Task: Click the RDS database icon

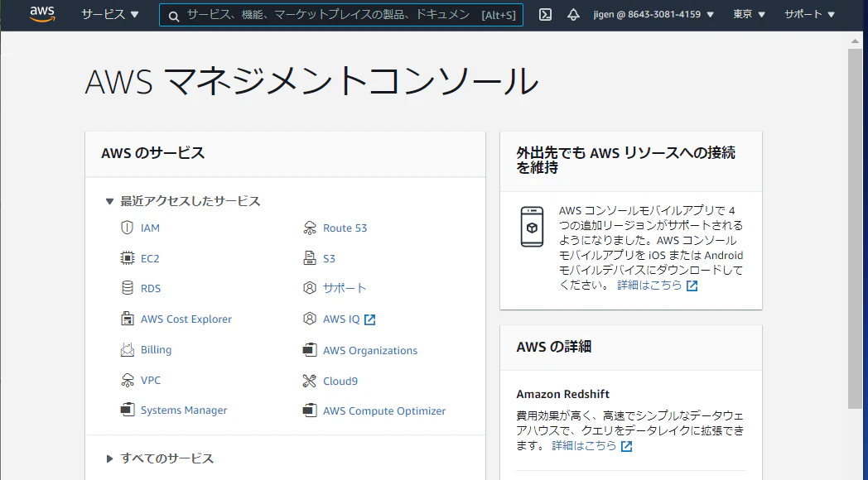Action: (x=128, y=287)
